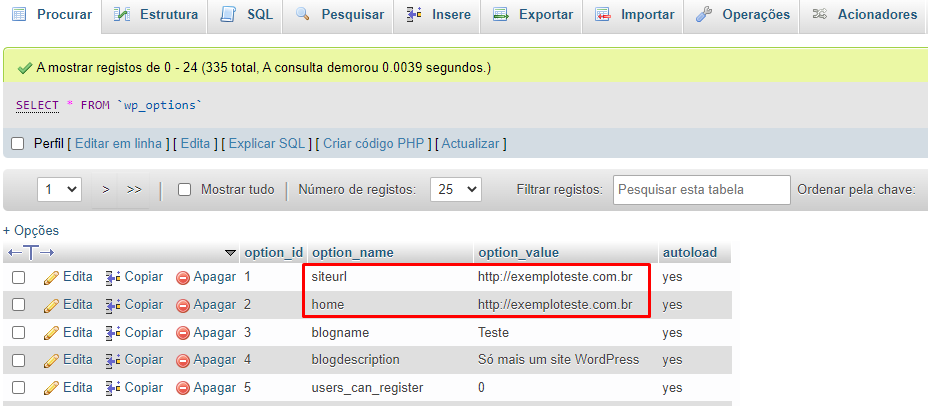Edit the blogname row pencil icon

coord(51,333)
